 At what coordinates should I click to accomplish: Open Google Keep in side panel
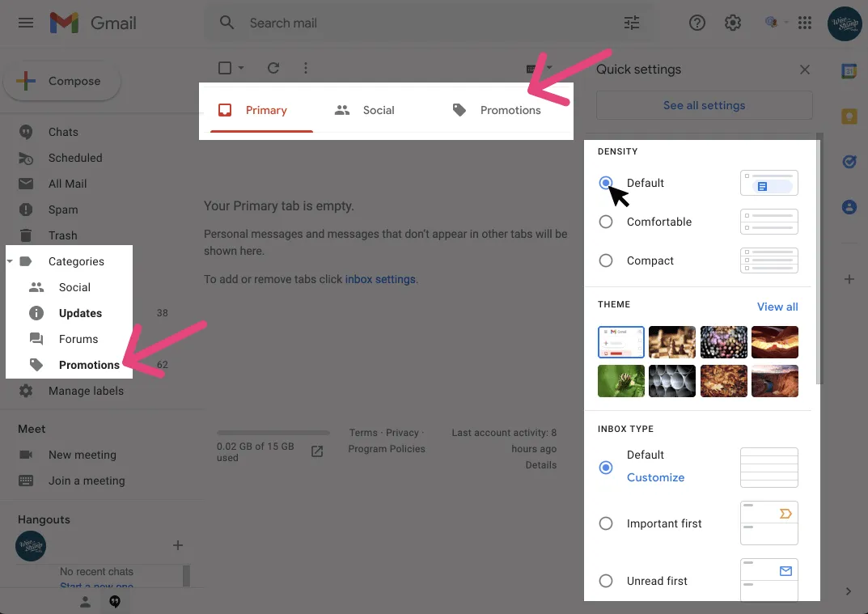(x=849, y=116)
